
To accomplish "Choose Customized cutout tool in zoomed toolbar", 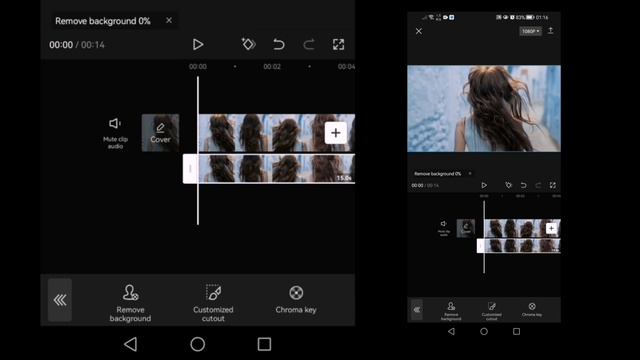I will pyautogui.click(x=213, y=303).
